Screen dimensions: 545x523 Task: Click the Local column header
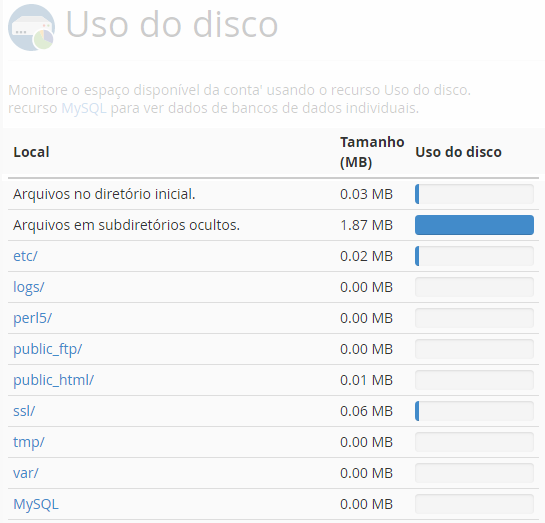coord(31,152)
